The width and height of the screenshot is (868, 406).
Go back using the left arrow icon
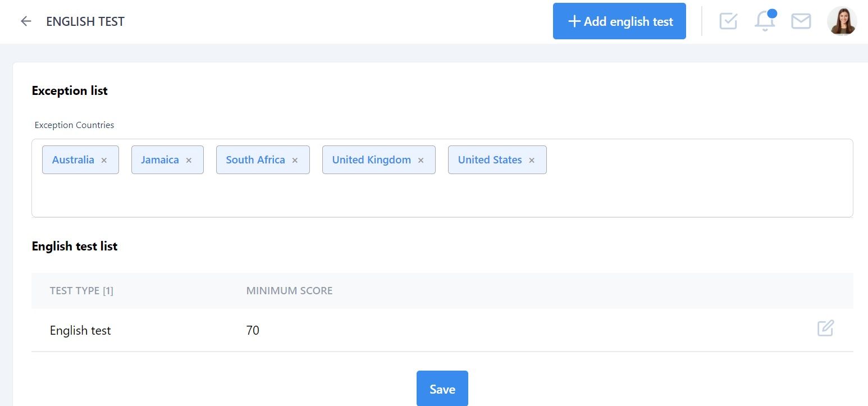(x=26, y=21)
